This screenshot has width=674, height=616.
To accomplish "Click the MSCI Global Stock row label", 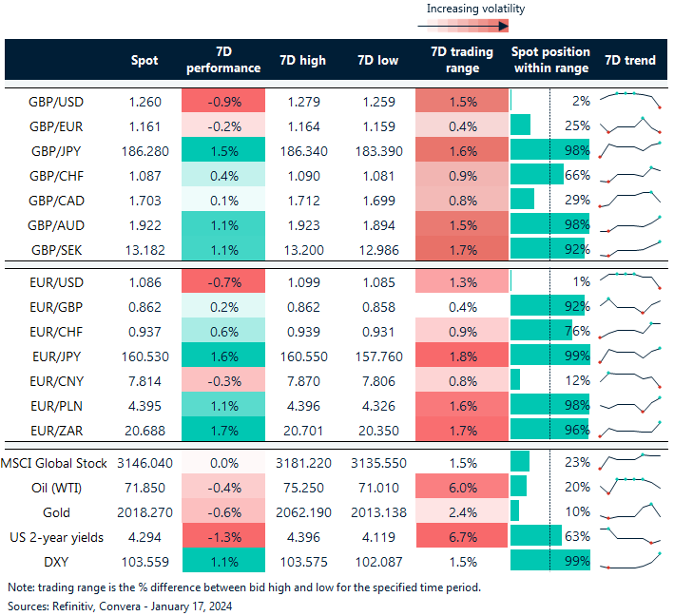I will (54, 461).
